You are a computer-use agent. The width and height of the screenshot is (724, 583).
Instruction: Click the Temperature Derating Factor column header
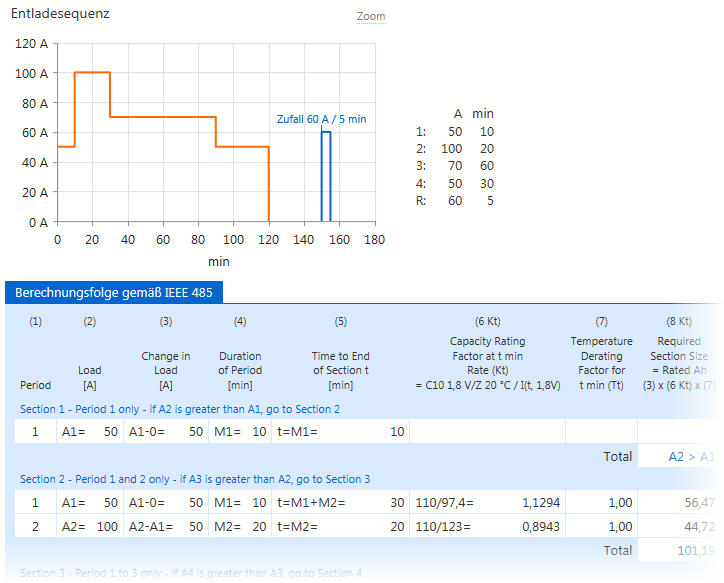(x=602, y=363)
